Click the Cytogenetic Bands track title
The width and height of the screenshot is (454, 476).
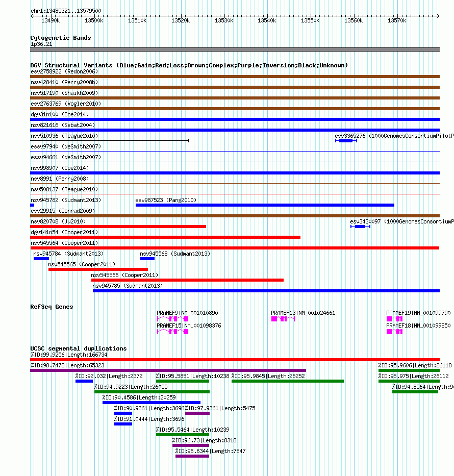60,38
